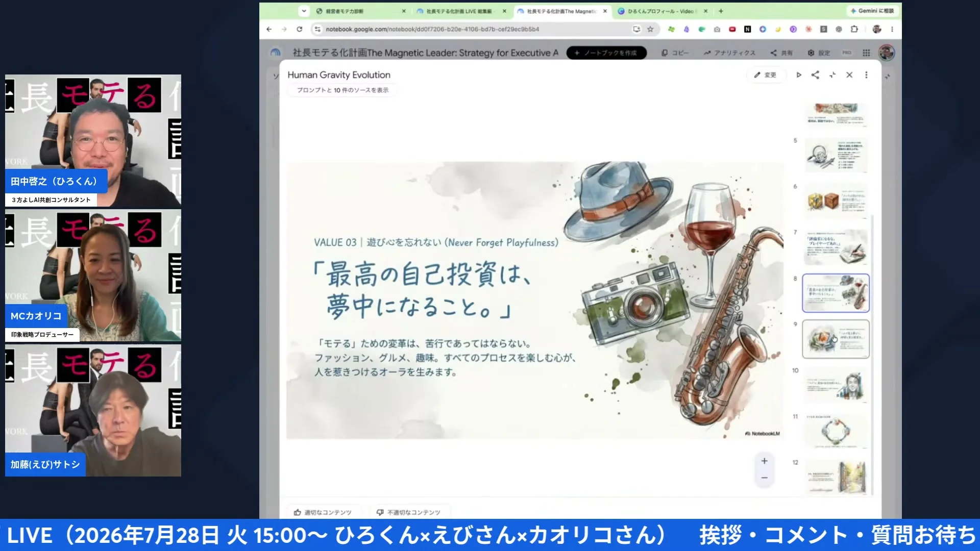Open アナリティクス in the notebook header
The height and width of the screenshot is (551, 980).
(729, 53)
